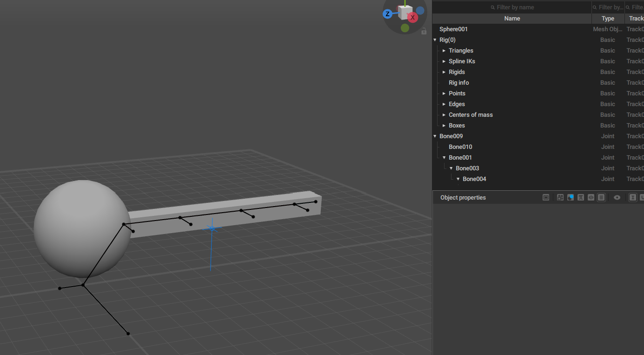This screenshot has width=644, height=355.
Task: Sort by the Name column header
Action: pos(512,19)
